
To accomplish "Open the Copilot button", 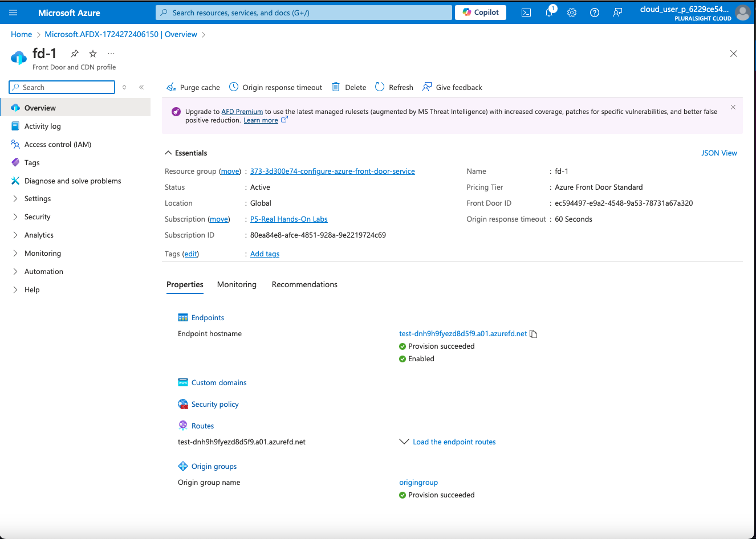I will tap(481, 13).
